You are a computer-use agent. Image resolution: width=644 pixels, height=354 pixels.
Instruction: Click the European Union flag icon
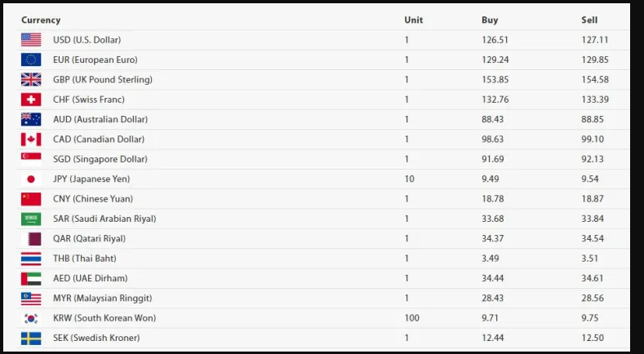tap(31, 60)
